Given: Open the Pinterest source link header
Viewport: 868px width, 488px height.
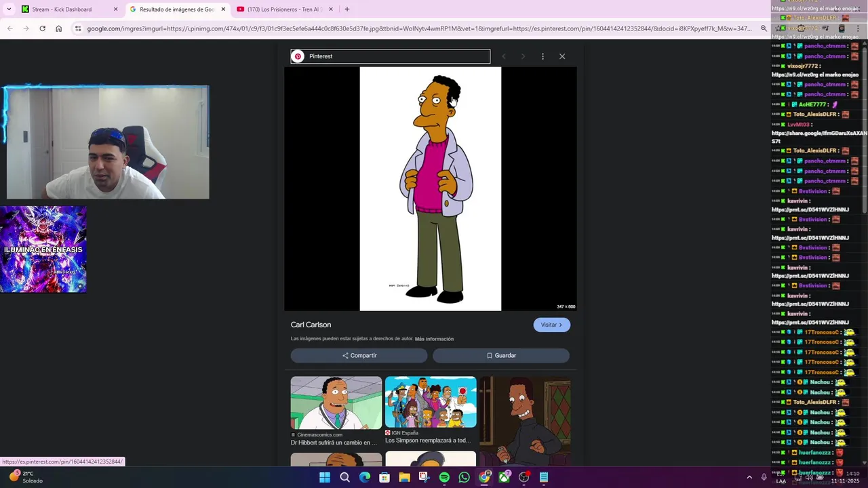Looking at the screenshot, I should pos(390,56).
